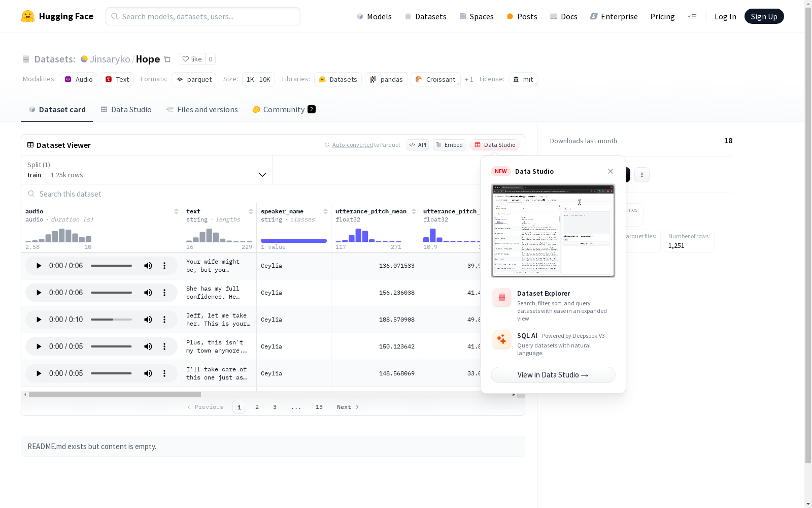The image size is (812, 508).
Task: Play the audio for "Plus, this isn't" row
Action: click(x=39, y=346)
